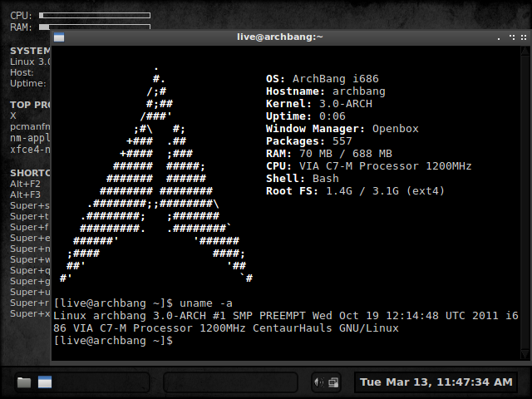Minimize the terminal using the single-dot button
532x399 pixels.
(x=499, y=38)
